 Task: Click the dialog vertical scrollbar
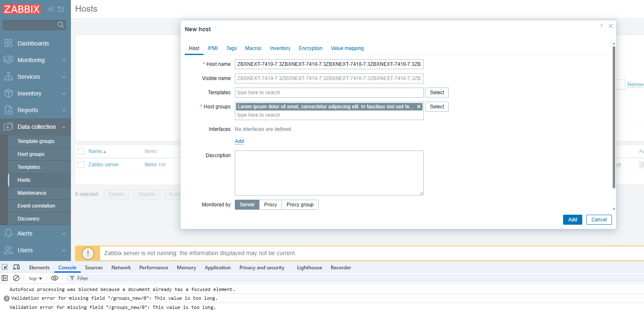[x=614, y=117]
